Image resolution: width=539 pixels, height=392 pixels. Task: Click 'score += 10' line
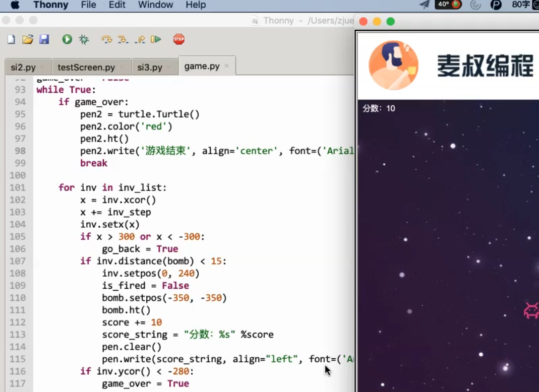coord(132,322)
